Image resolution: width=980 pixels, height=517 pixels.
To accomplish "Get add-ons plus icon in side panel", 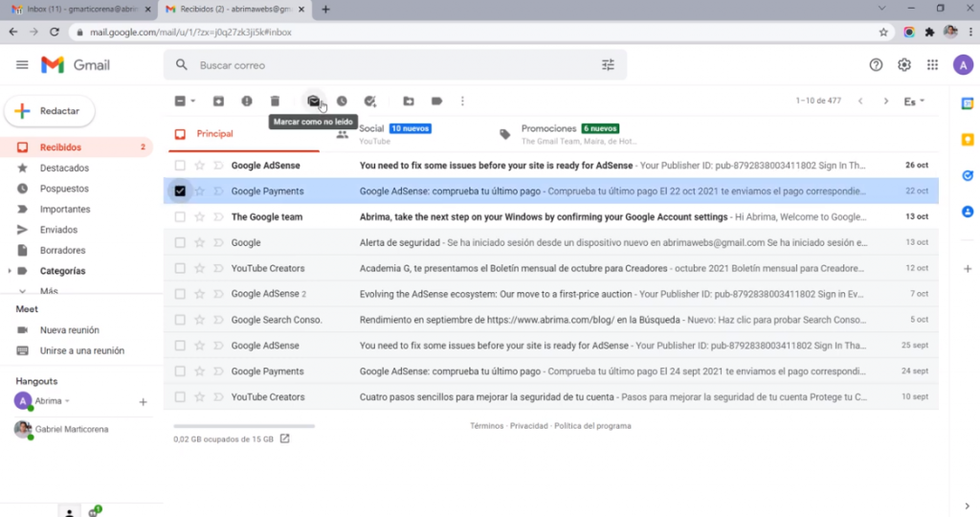I will tap(968, 269).
